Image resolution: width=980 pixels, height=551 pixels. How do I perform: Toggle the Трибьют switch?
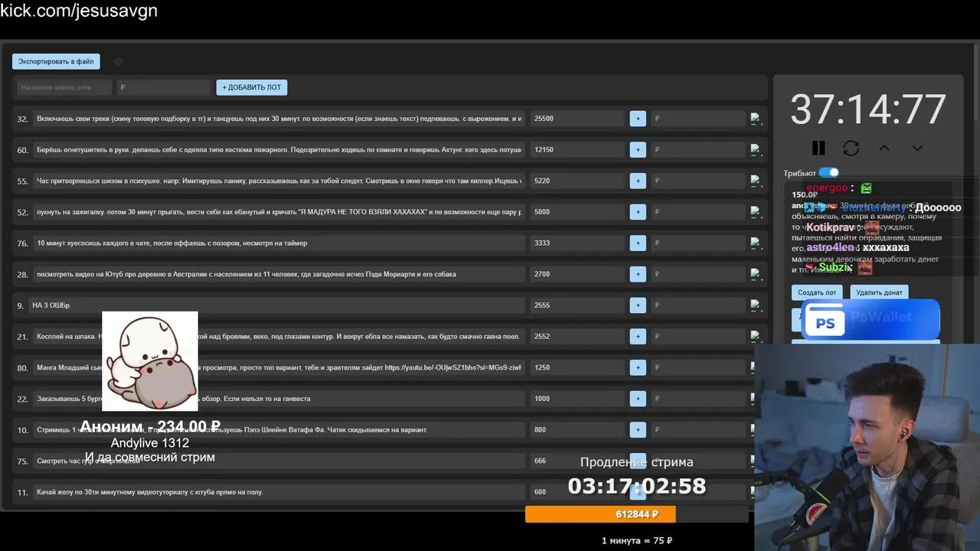coord(828,173)
